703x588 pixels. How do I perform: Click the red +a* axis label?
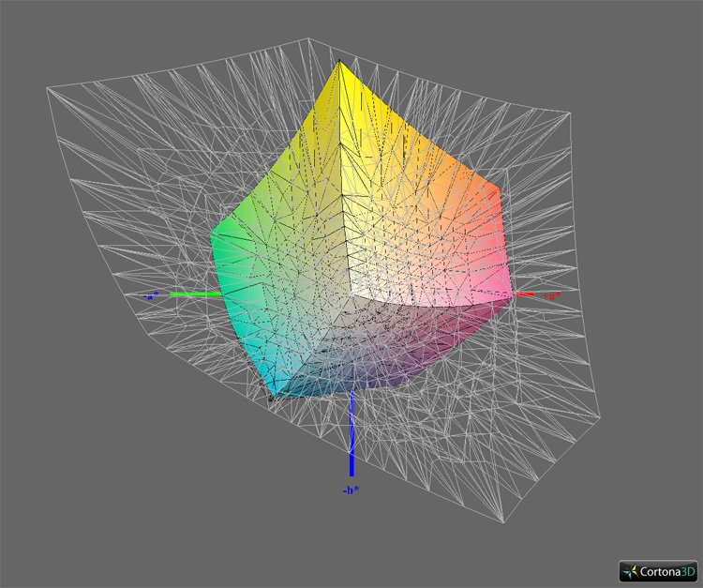coord(553,295)
